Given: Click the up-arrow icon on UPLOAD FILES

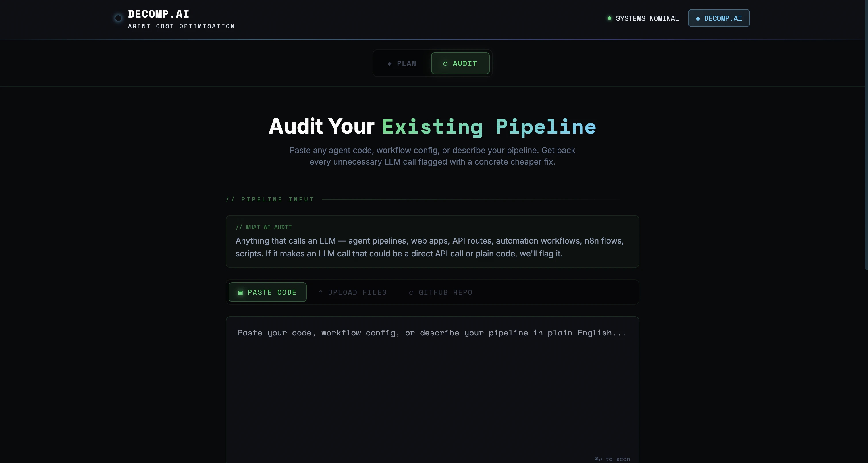Looking at the screenshot, I should point(321,292).
